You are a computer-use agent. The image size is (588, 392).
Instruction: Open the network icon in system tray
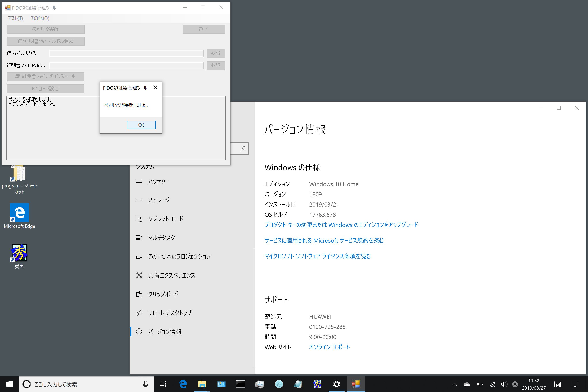click(492, 384)
